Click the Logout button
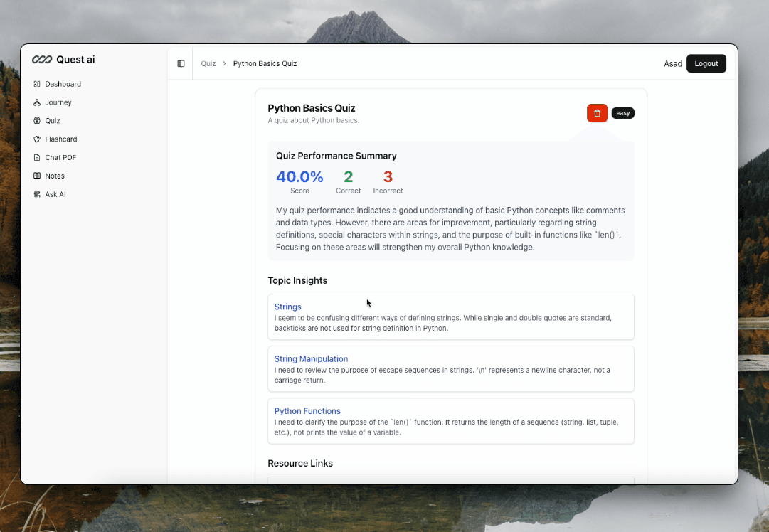 (x=706, y=63)
